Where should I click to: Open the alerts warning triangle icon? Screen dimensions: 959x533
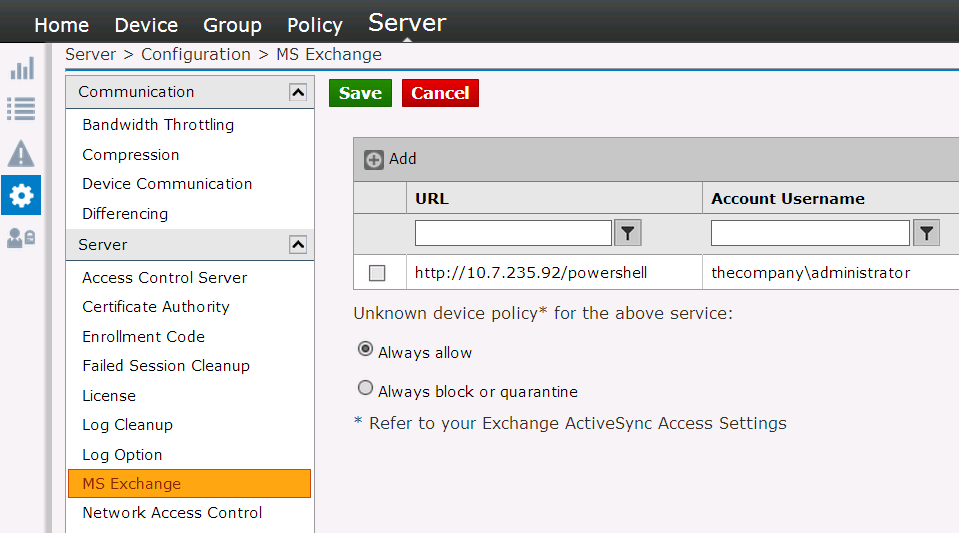click(x=21, y=153)
